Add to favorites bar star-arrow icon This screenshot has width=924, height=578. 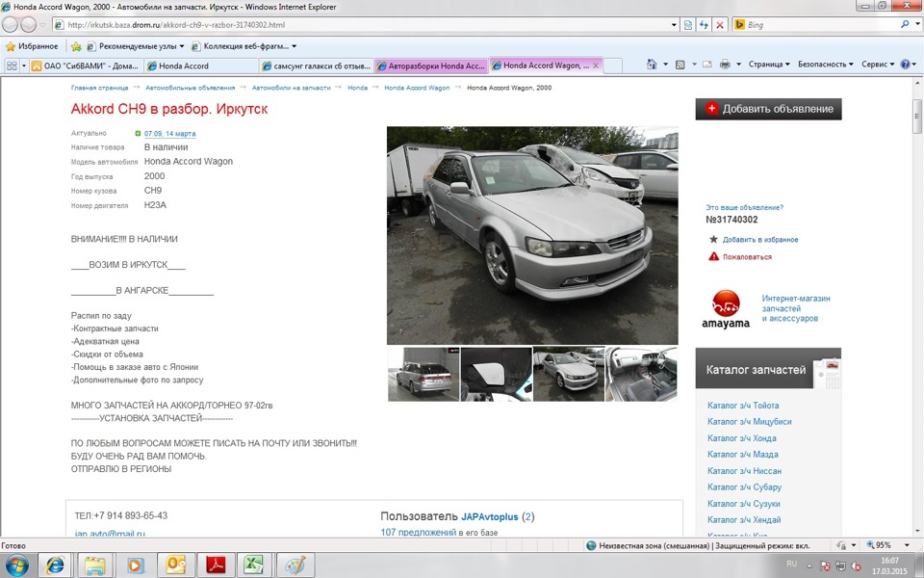pos(76,46)
